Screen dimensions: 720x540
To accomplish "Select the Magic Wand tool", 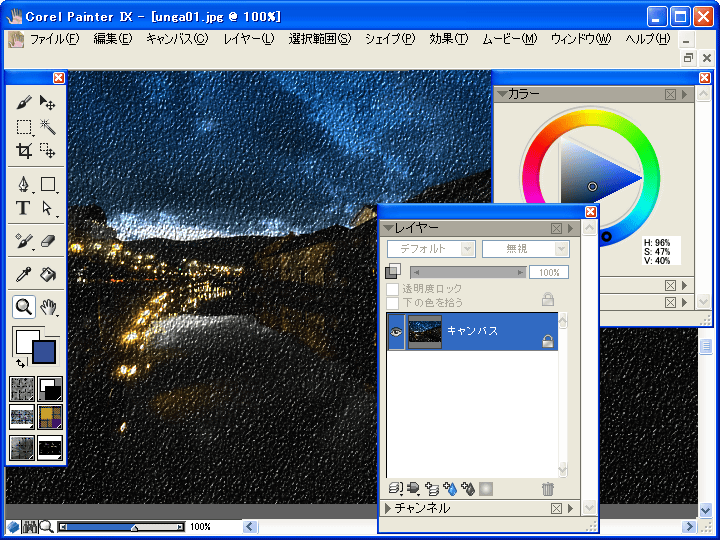I will pyautogui.click(x=48, y=127).
